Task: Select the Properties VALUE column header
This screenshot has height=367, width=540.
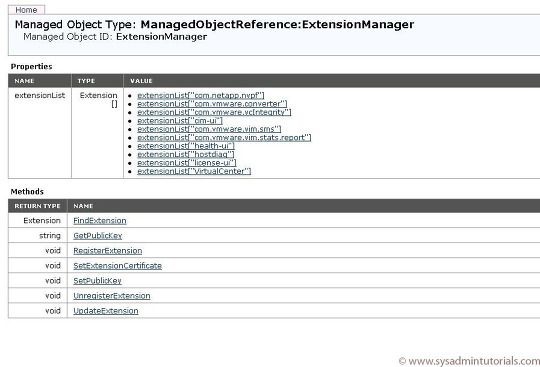Action: point(332,81)
